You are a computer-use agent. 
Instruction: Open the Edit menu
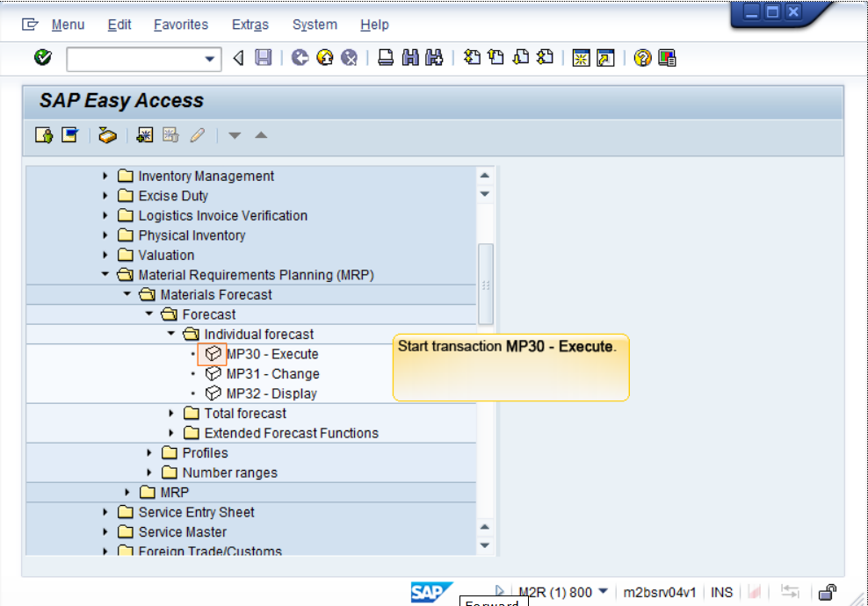(119, 25)
